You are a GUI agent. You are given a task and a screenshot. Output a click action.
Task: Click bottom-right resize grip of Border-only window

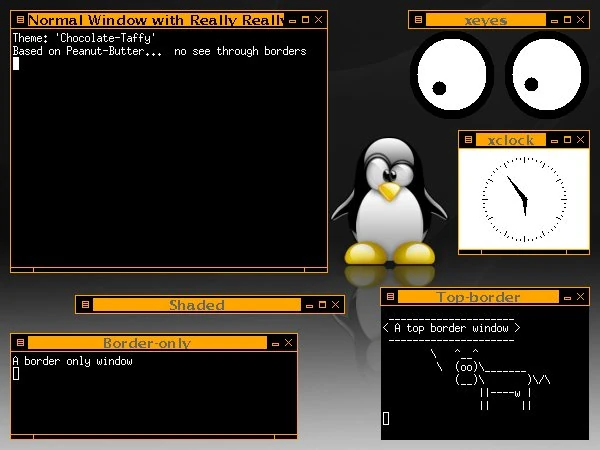[286, 437]
